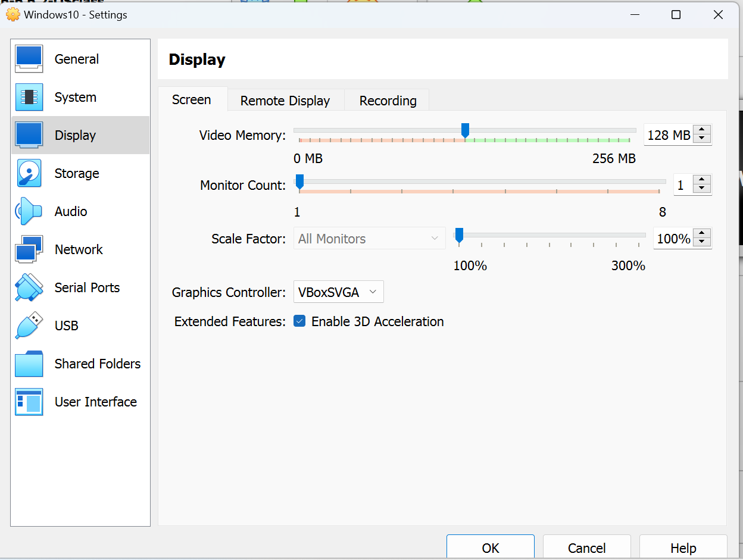Open Network settings label
The image size is (743, 560).
[79, 249]
